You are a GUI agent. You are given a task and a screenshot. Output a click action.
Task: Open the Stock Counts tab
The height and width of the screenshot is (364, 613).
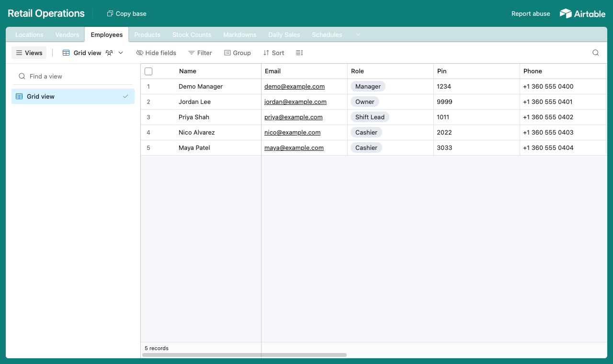[192, 34]
